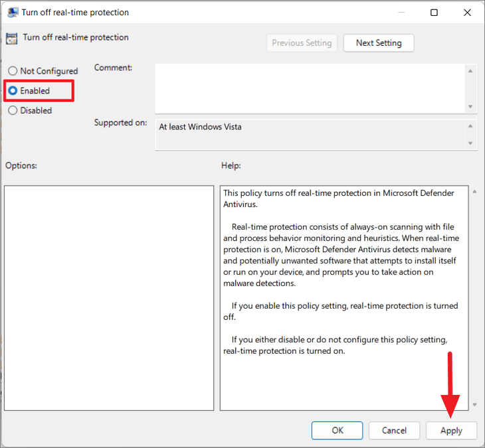Click the 'real-time protection is turned on.' line
This screenshot has height=448, width=485.
(x=284, y=351)
